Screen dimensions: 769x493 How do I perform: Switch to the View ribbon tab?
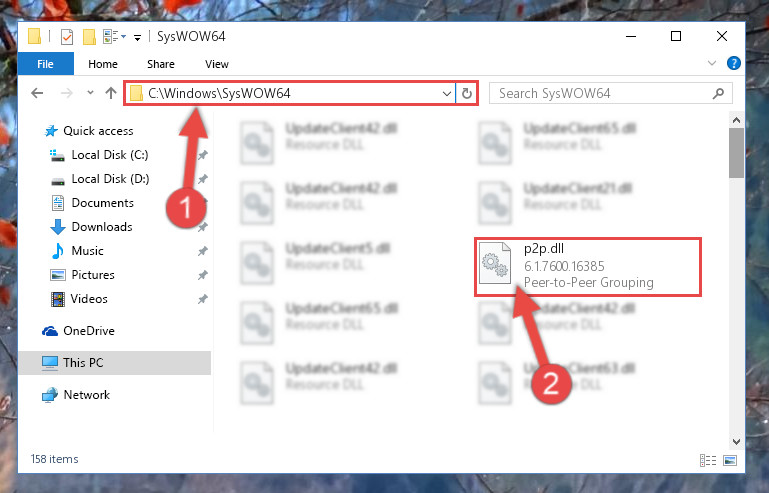217,64
